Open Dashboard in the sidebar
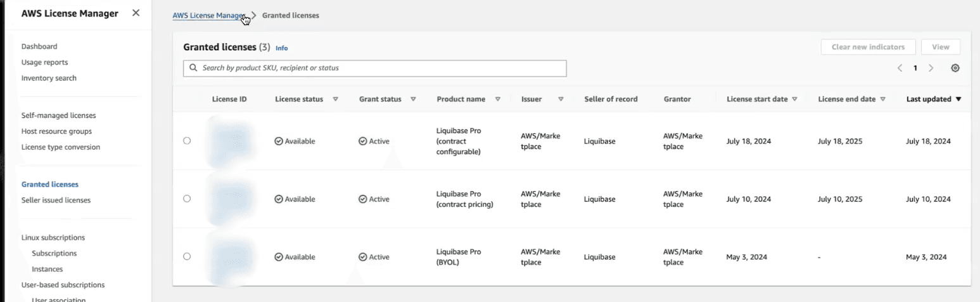The image size is (980, 302). coord(39,46)
